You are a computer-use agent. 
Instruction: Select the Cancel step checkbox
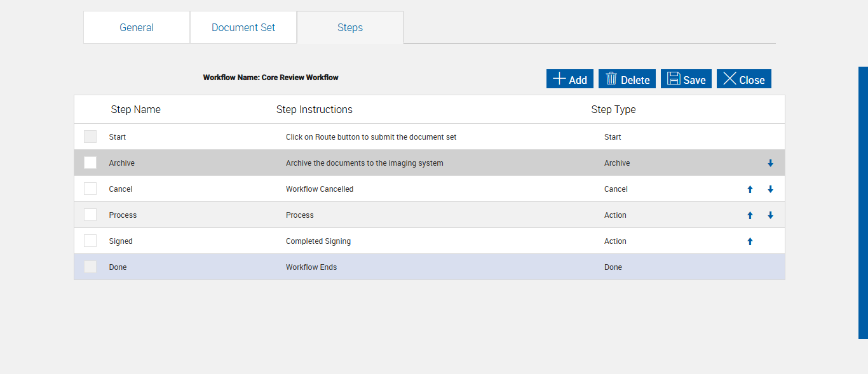click(x=90, y=189)
